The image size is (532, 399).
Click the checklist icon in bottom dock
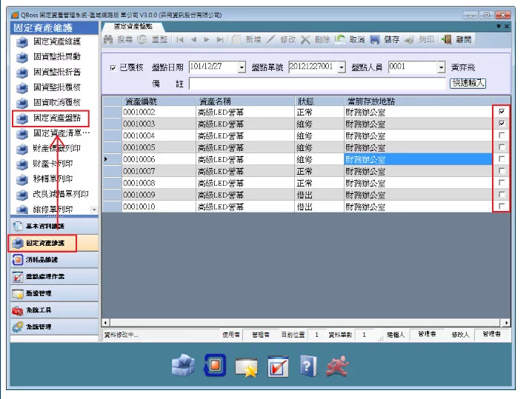(x=277, y=366)
